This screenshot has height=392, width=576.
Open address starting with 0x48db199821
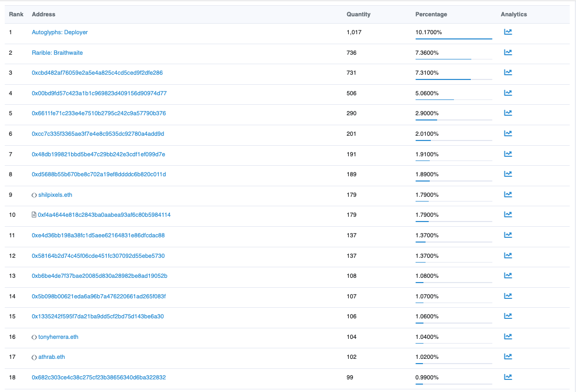tap(98, 154)
